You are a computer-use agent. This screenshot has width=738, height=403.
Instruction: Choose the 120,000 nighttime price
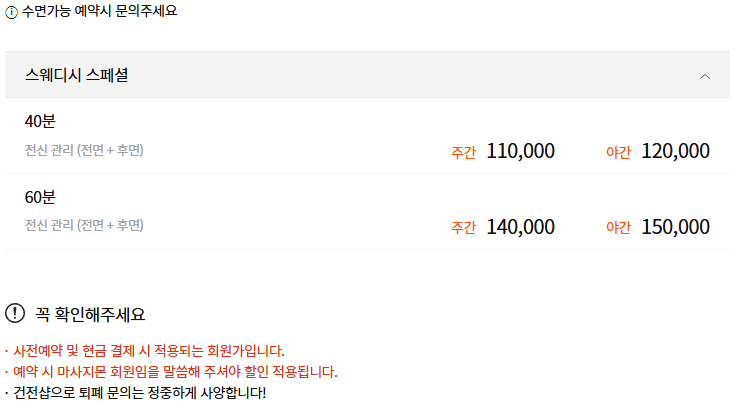(675, 151)
